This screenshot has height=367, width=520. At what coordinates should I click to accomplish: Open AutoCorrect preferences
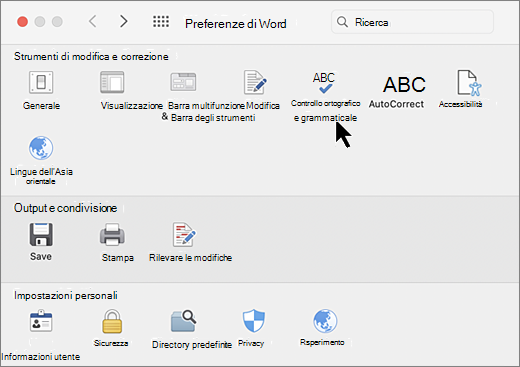click(404, 84)
